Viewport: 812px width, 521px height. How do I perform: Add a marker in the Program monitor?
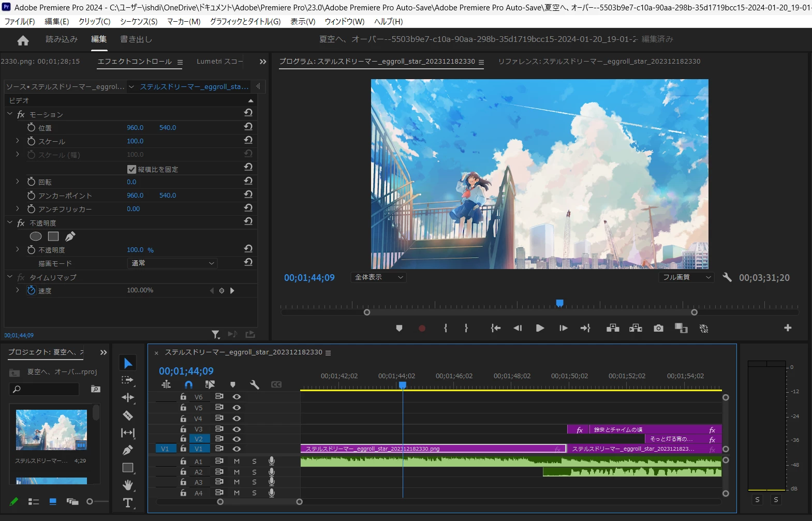(x=399, y=328)
